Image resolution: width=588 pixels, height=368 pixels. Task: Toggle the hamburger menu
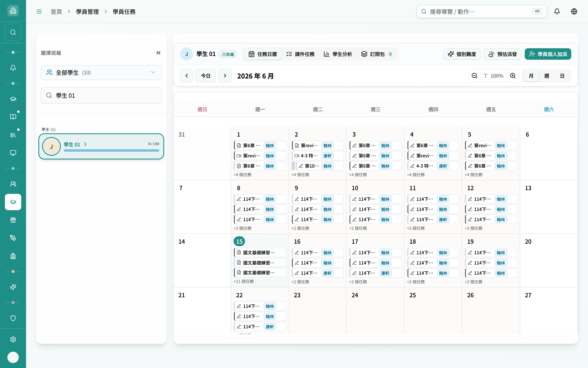click(39, 11)
